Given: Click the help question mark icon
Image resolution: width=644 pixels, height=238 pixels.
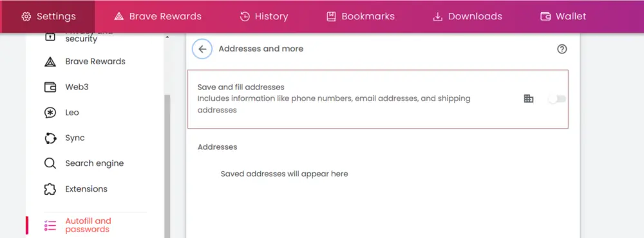Looking at the screenshot, I should [x=562, y=50].
